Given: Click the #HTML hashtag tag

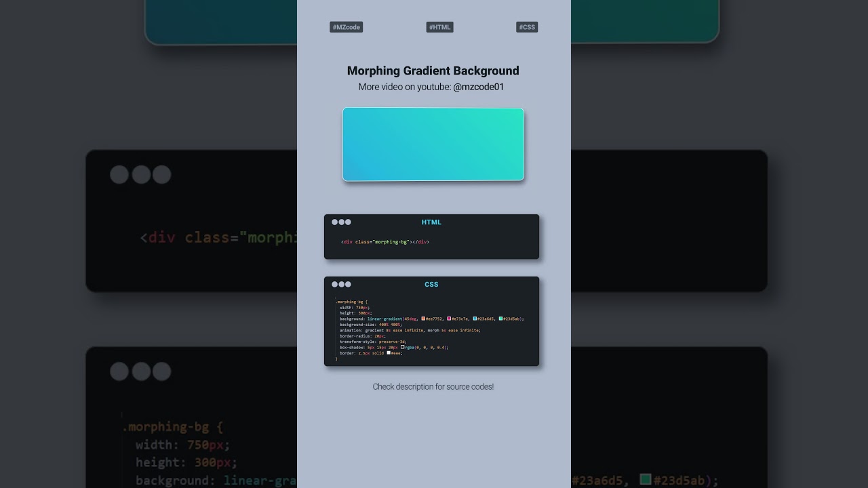Looking at the screenshot, I should tap(440, 27).
